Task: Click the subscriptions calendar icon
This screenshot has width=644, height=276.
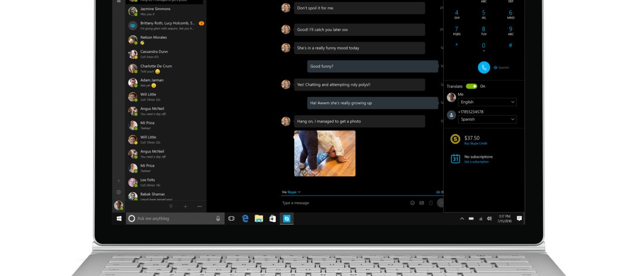Action: point(455,159)
